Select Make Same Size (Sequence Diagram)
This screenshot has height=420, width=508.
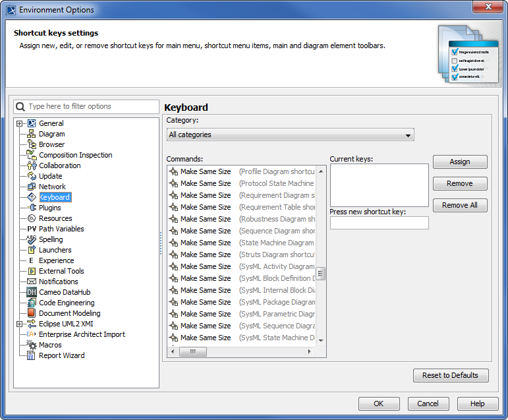coord(242,231)
